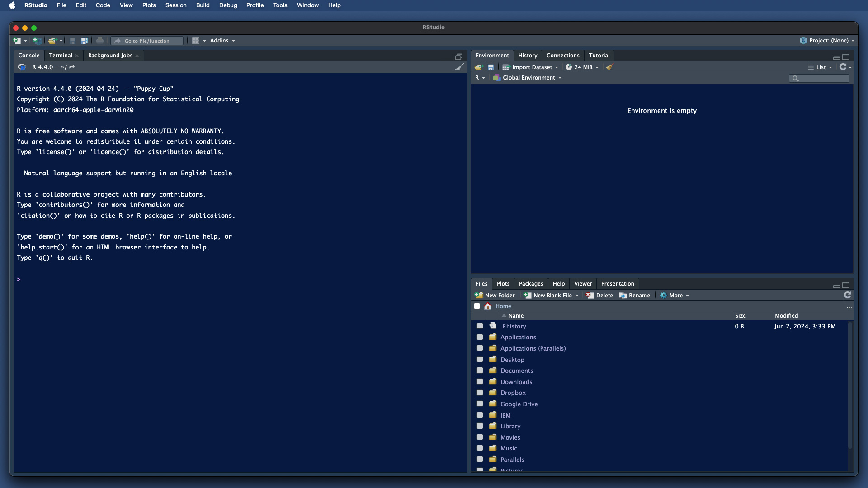868x488 pixels.
Task: Select the Debug menu item
Action: [x=226, y=5]
